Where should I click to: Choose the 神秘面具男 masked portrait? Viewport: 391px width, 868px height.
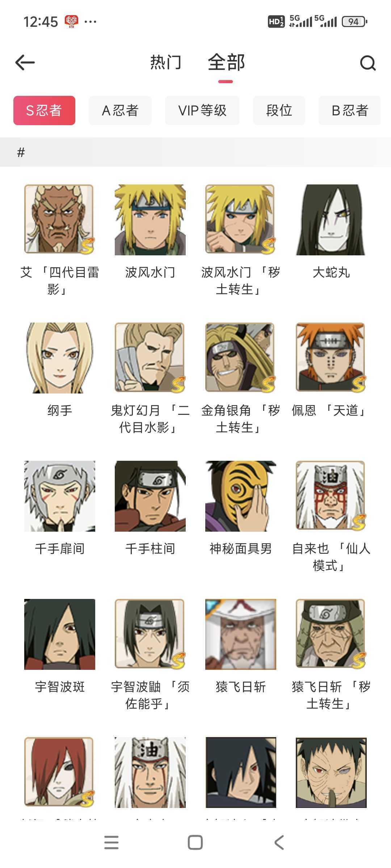coord(240,496)
